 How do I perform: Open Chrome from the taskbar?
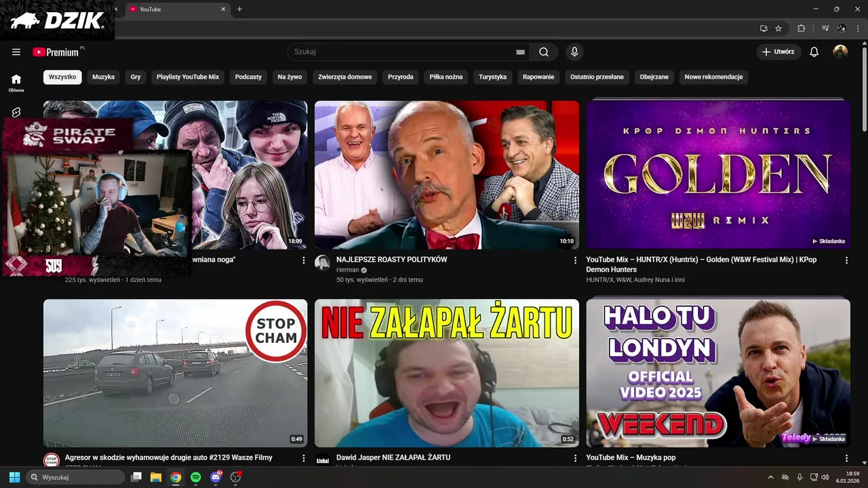[176, 477]
